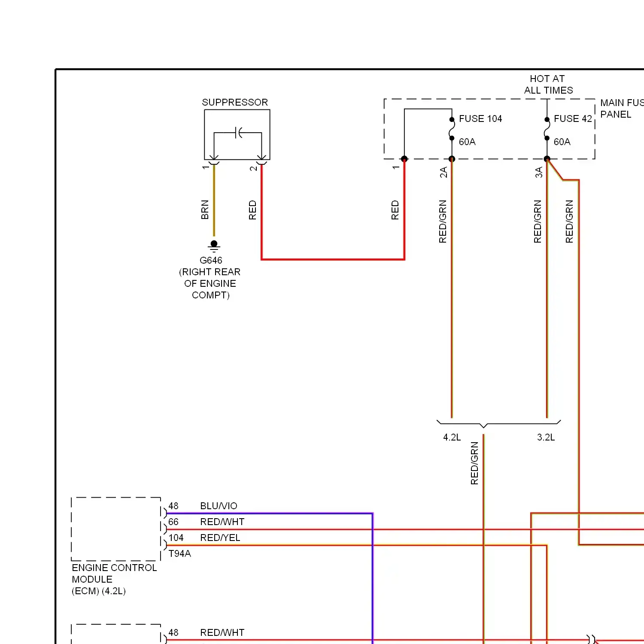Image resolution: width=644 pixels, height=644 pixels.
Task: Click the RED wire label near suppressor pin 2
Action: tap(252, 210)
